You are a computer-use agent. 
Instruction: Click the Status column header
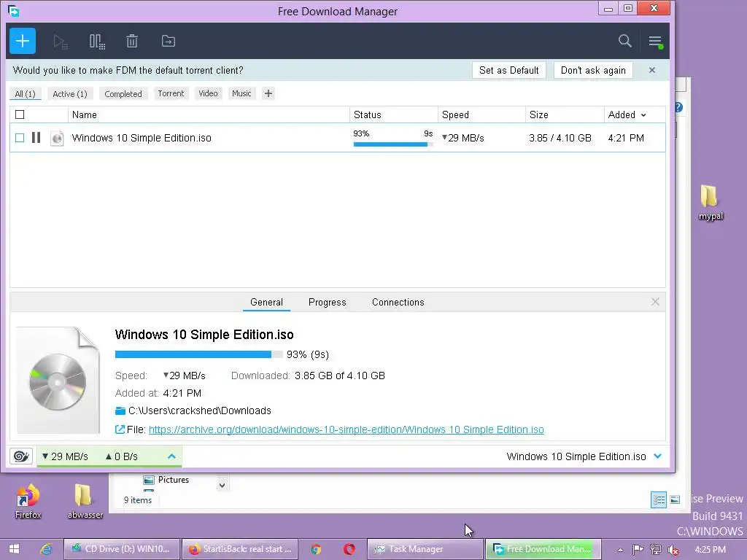point(393,114)
